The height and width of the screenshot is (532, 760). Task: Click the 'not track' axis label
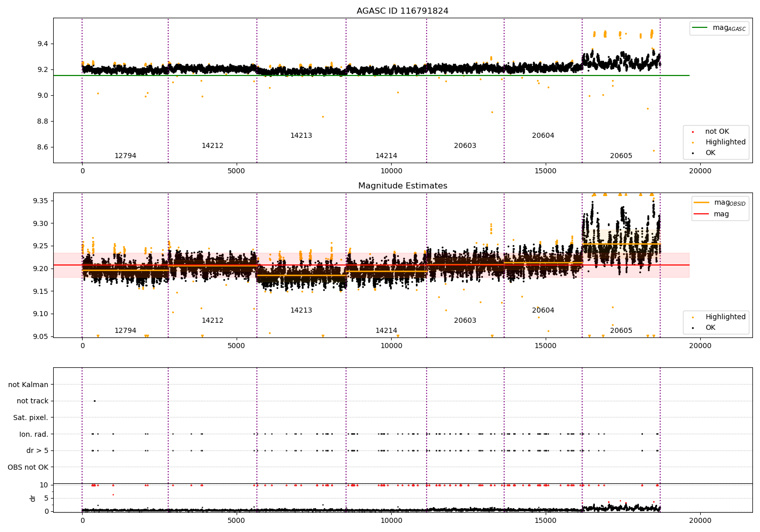point(32,401)
